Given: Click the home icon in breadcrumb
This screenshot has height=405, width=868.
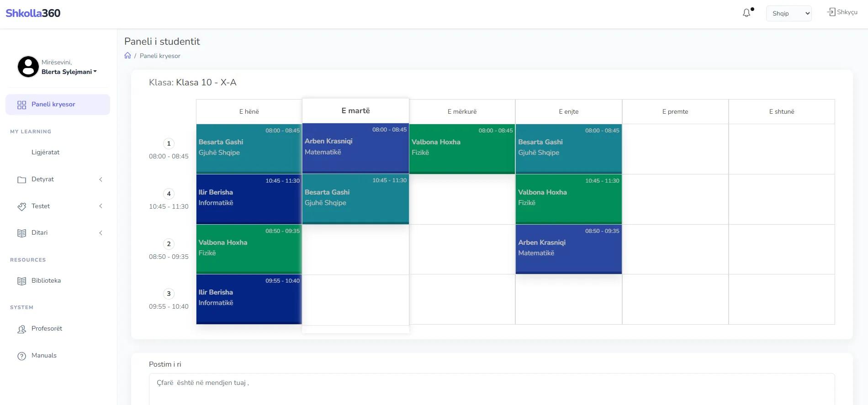Looking at the screenshot, I should tap(127, 55).
